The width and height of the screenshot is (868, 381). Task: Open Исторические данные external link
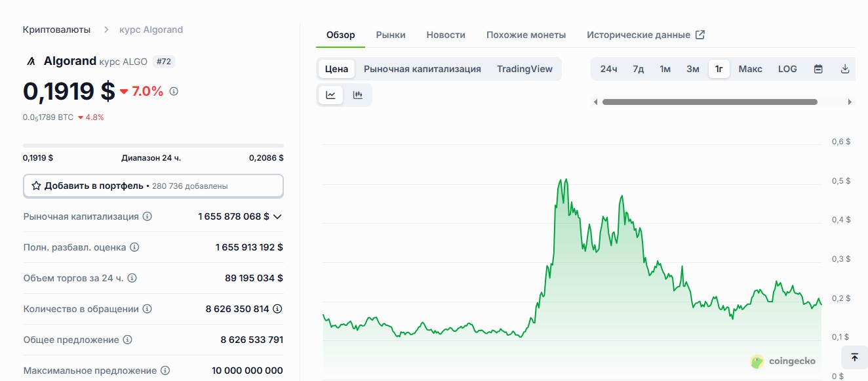coord(645,35)
